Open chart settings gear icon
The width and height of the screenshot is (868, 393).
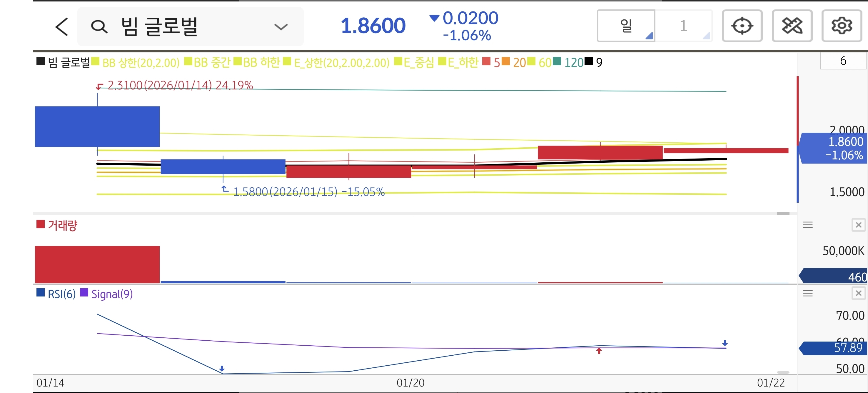coord(841,26)
